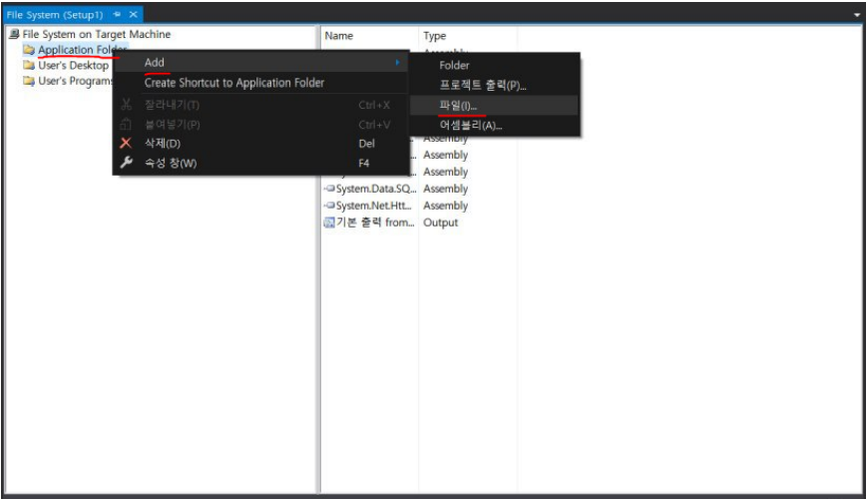868x499 pixels.
Task: Select User's Desktop folder
Action: 73,65
